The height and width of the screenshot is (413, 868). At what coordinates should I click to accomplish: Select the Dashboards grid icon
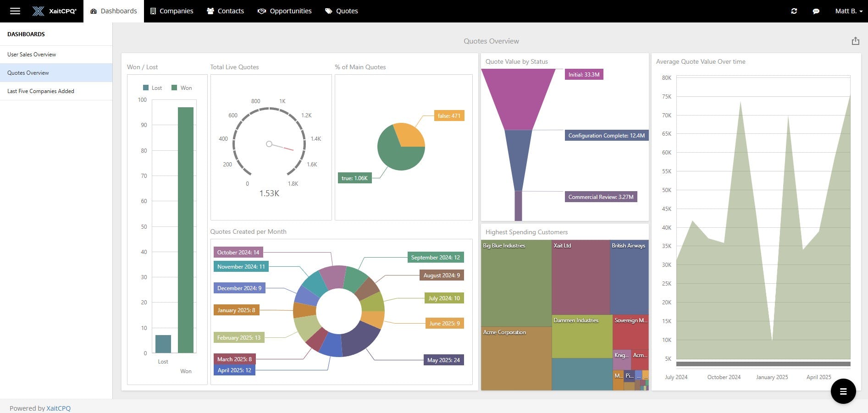tap(93, 11)
